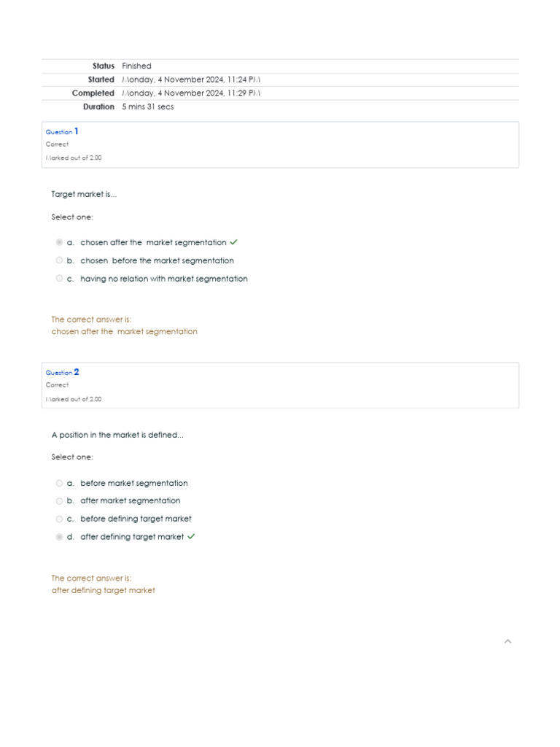The image size is (560, 747).
Task: Click the Started date and time value
Action: tap(191, 80)
